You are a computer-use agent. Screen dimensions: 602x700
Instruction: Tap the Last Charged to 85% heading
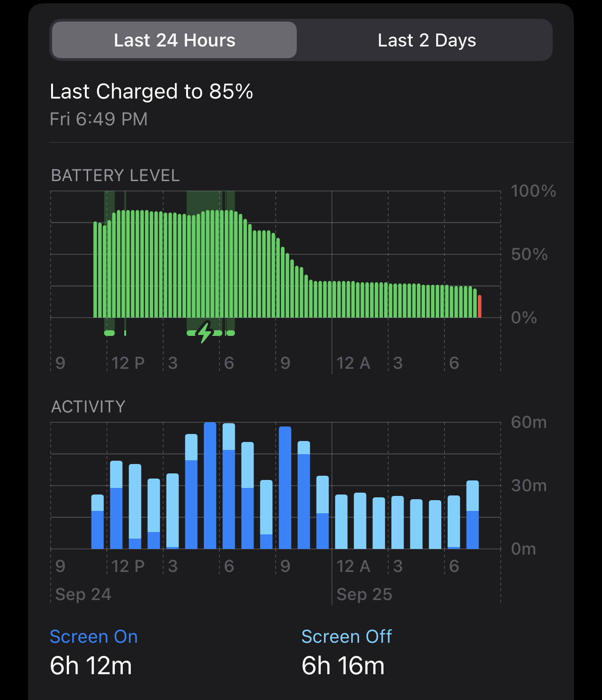151,91
